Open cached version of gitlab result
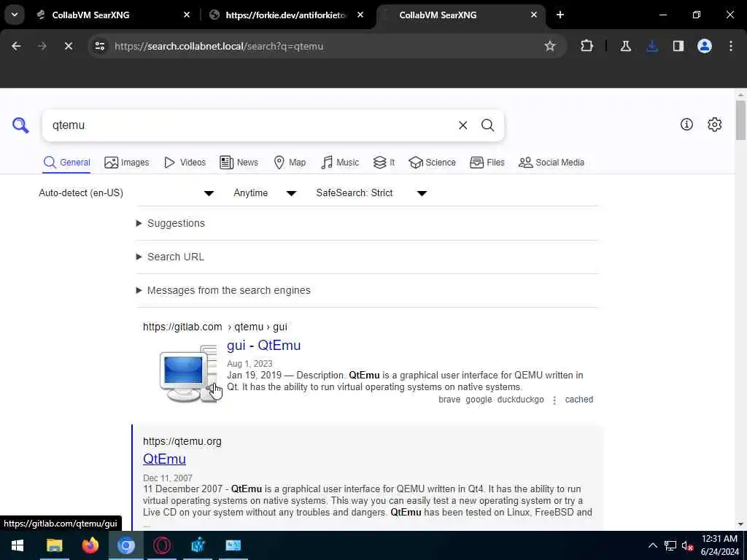 coord(578,400)
